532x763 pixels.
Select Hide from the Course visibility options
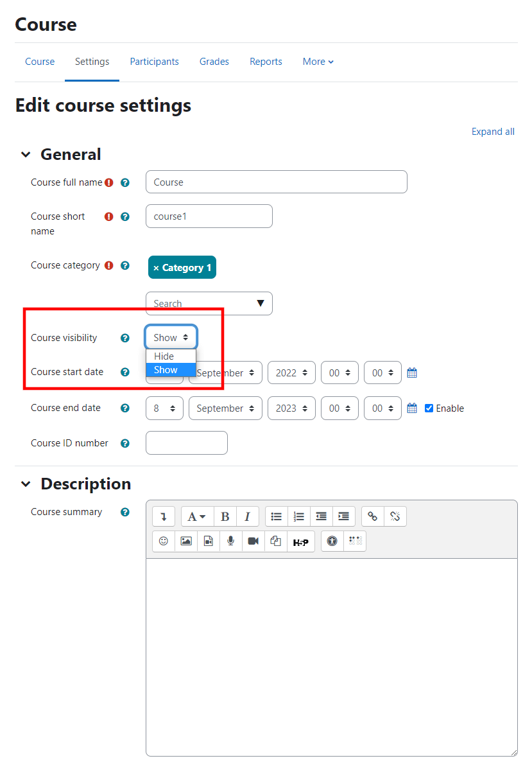tap(164, 356)
